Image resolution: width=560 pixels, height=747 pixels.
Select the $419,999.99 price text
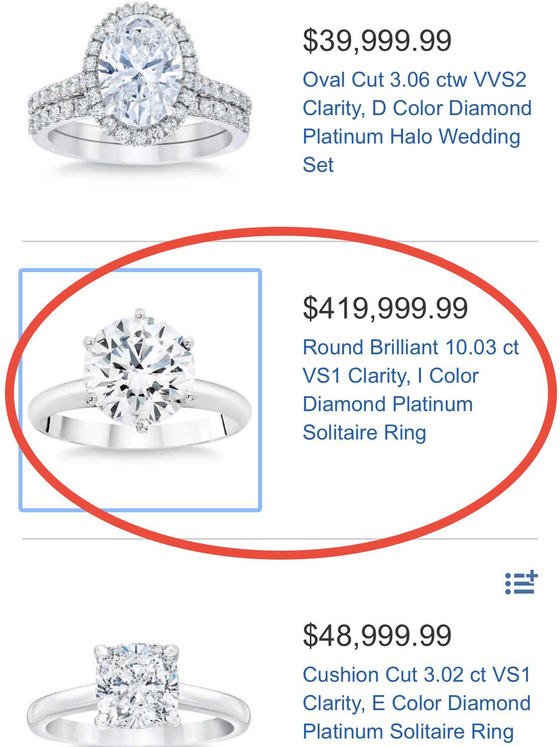pos(386,309)
